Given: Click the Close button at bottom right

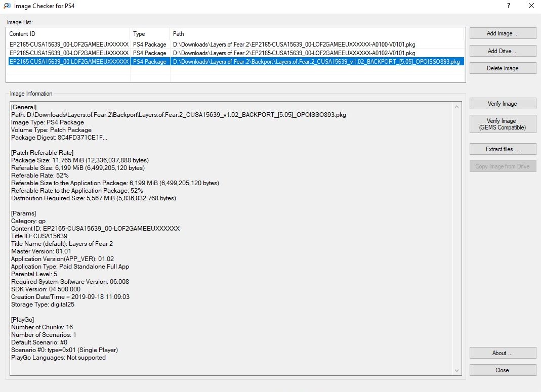Looking at the screenshot, I should tap(503, 370).
